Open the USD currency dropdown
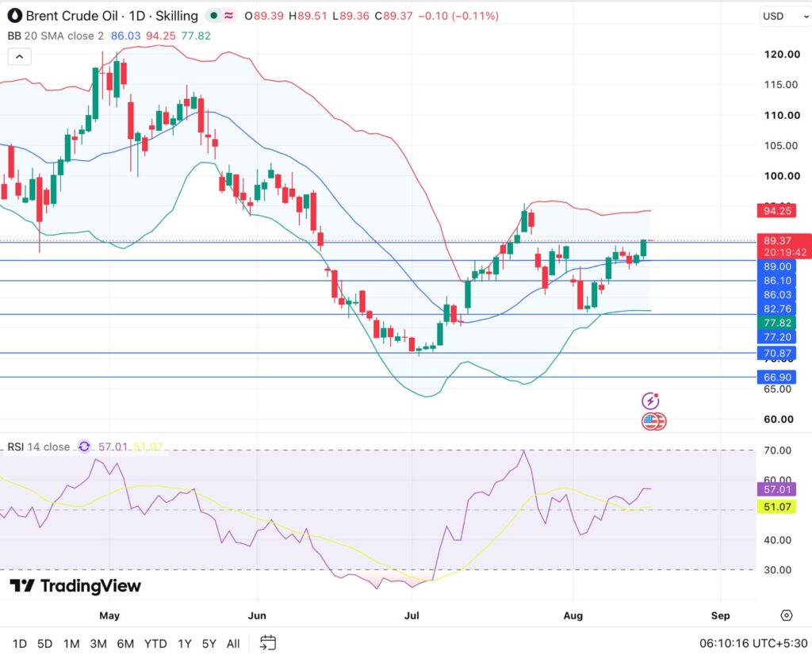The width and height of the screenshot is (812, 659). point(784,16)
